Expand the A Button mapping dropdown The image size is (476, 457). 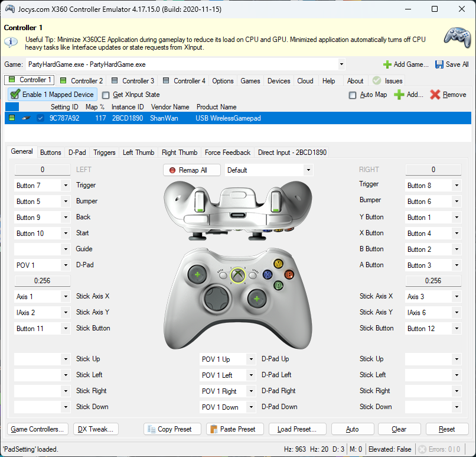pos(457,265)
